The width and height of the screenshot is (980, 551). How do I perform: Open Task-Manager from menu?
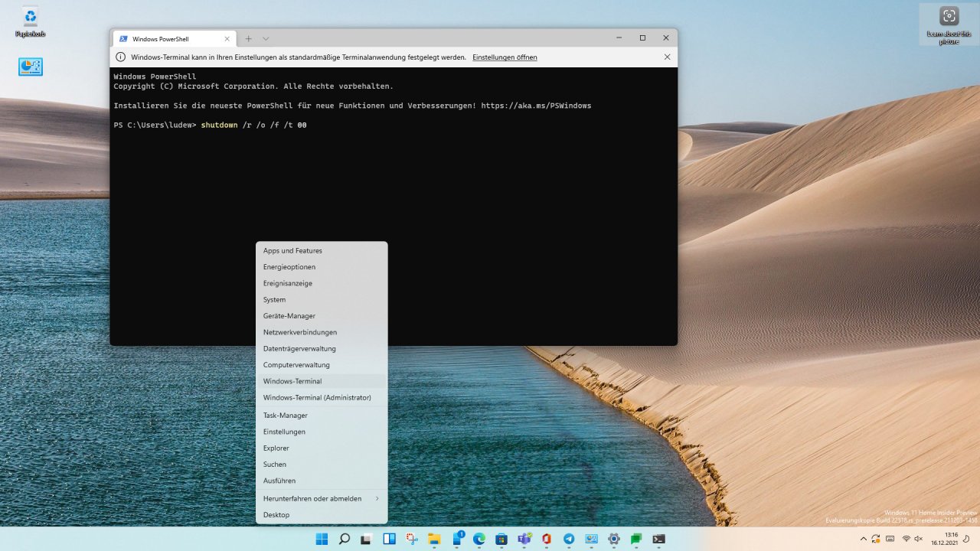[x=322, y=416]
